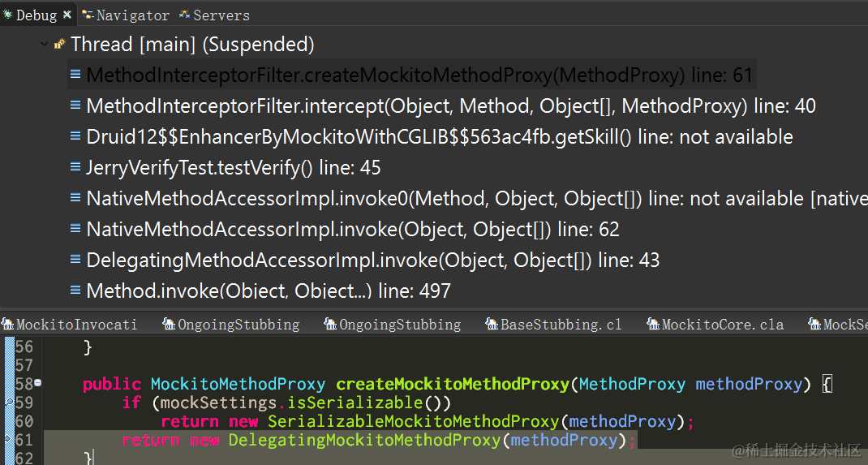This screenshot has width=868, height=465.
Task: Click stack frame icon beside Druid12 getSkill
Action: (75, 136)
